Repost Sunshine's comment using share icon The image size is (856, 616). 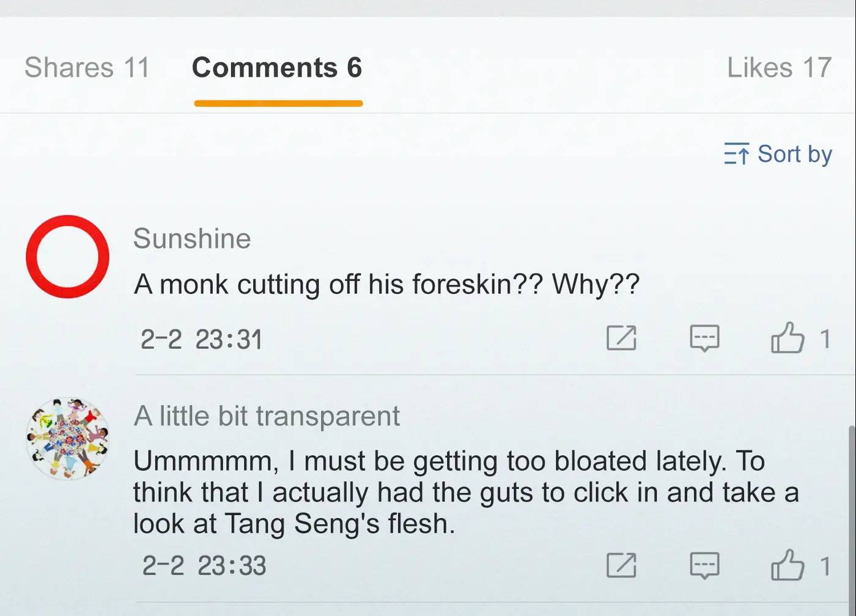[621, 338]
